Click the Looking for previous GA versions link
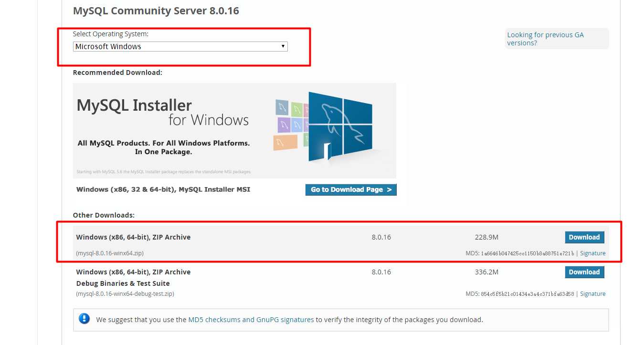Image resolution: width=644 pixels, height=345 pixels. tap(545, 39)
